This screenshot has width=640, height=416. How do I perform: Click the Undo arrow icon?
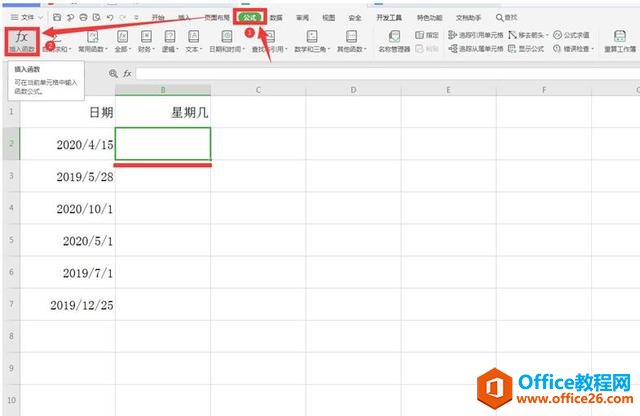[110, 18]
